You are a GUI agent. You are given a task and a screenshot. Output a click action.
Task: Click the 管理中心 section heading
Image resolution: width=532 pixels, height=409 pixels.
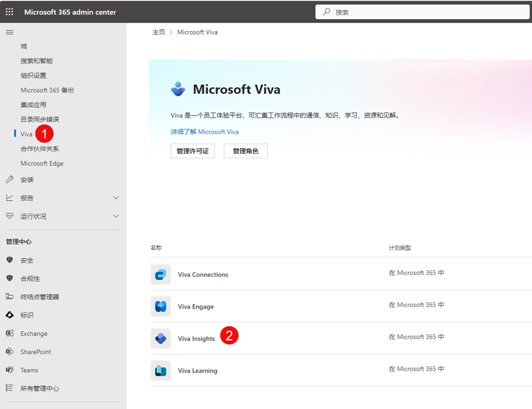19,242
